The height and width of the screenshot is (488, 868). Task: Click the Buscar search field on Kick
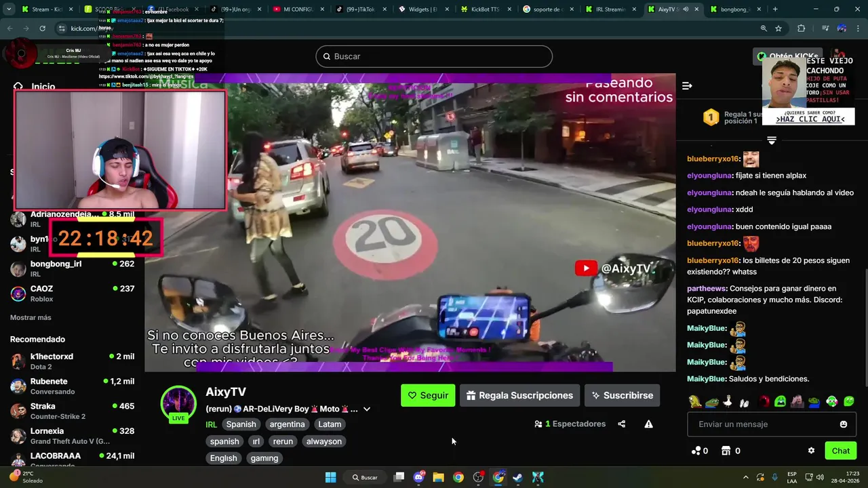point(434,56)
